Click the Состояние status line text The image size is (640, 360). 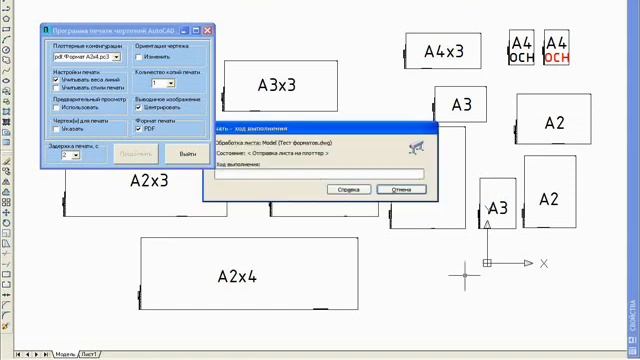click(272, 153)
